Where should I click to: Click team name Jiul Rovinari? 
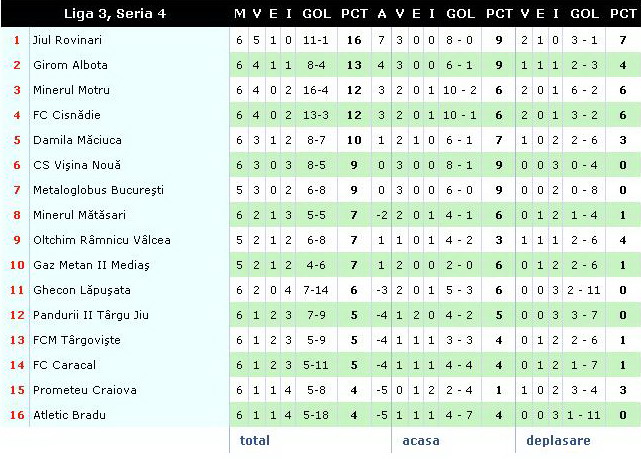click(x=67, y=40)
